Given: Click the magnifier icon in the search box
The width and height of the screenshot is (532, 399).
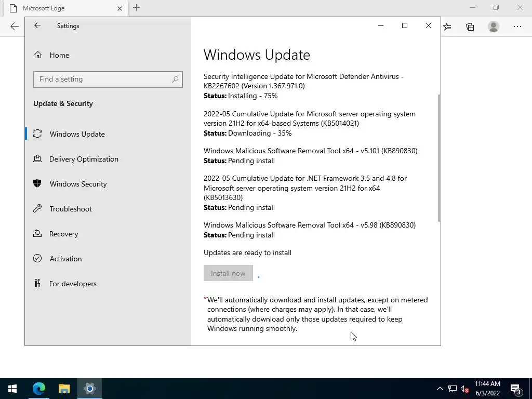Looking at the screenshot, I should (x=175, y=79).
